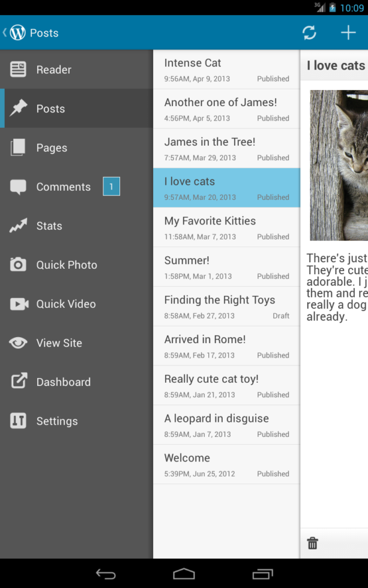Click the View Site eye icon
Viewport: 368px width, 588px height.
[x=19, y=343]
